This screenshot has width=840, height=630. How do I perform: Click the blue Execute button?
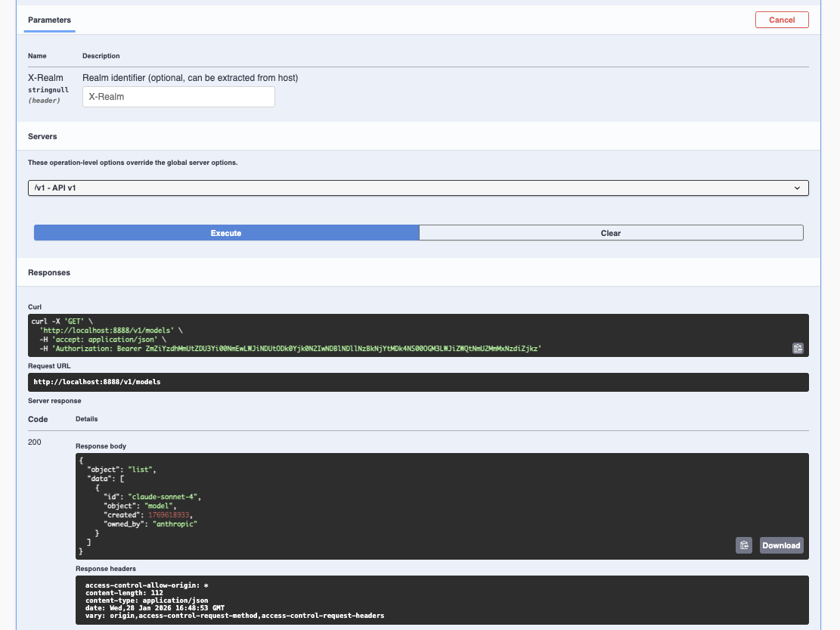click(226, 233)
